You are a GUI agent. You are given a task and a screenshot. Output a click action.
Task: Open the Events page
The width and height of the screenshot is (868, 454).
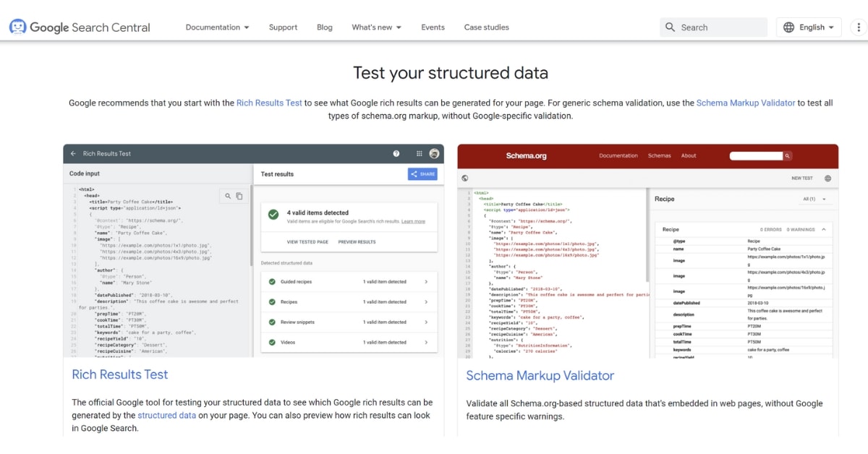tap(433, 27)
